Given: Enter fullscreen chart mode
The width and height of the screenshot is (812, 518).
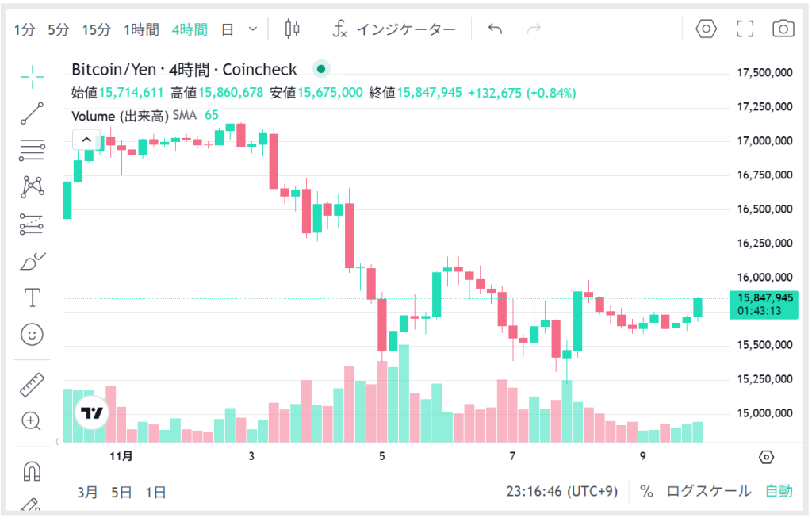Looking at the screenshot, I should 745,29.
